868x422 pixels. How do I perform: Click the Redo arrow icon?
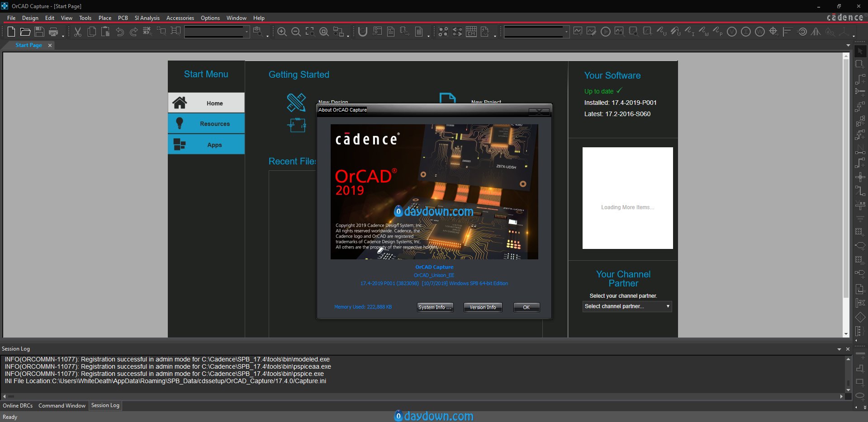tap(133, 32)
